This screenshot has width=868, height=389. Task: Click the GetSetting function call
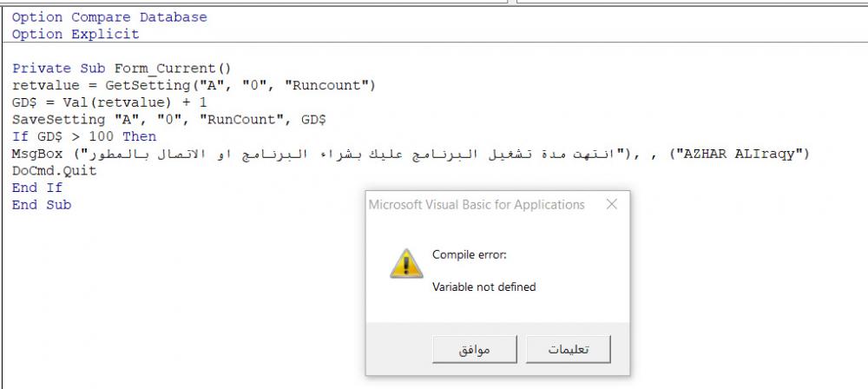(x=240, y=86)
